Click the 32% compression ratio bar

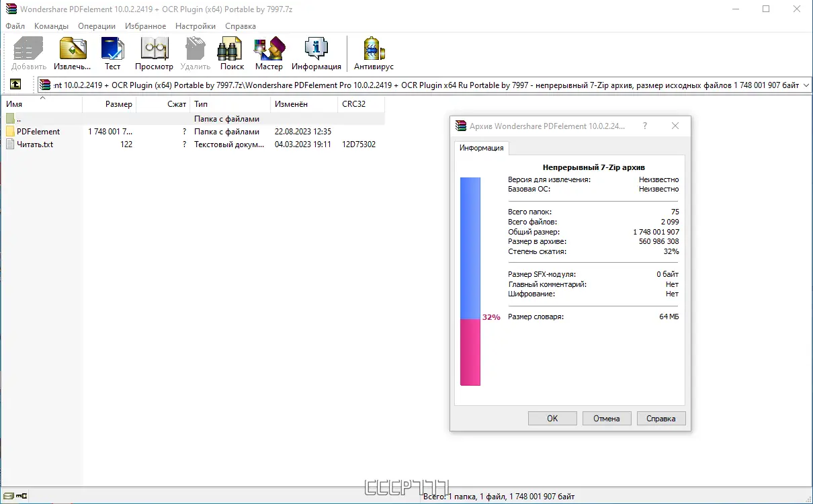click(x=470, y=316)
